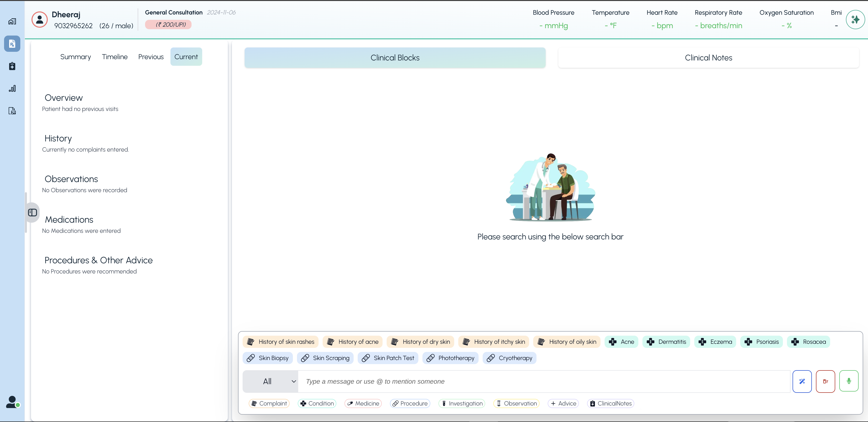Start voice input with green microphone
868x422 pixels.
click(848, 381)
